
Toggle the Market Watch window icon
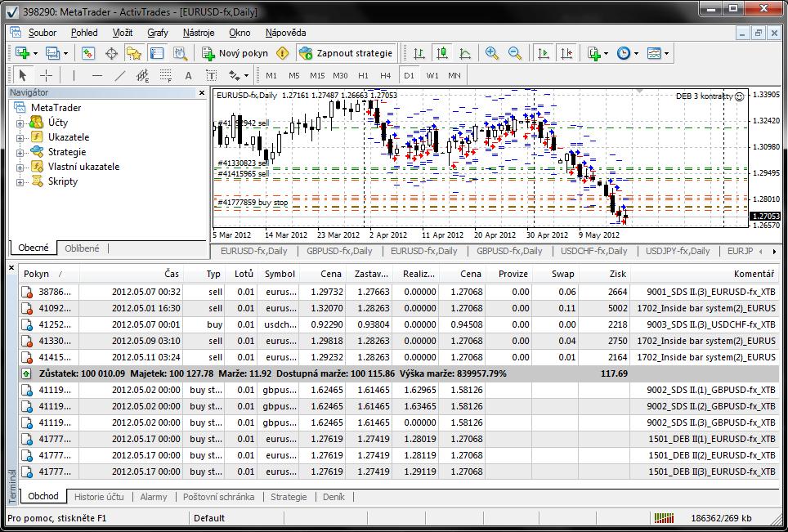coord(88,53)
